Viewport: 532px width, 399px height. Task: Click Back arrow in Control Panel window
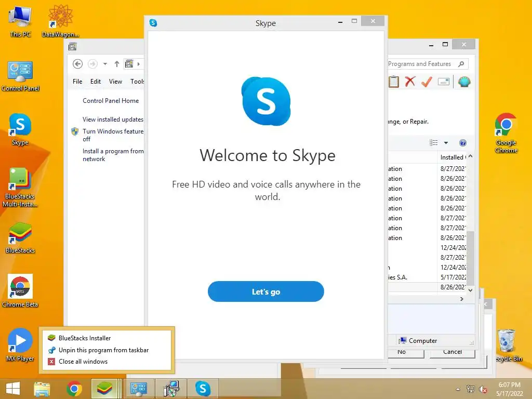click(78, 64)
